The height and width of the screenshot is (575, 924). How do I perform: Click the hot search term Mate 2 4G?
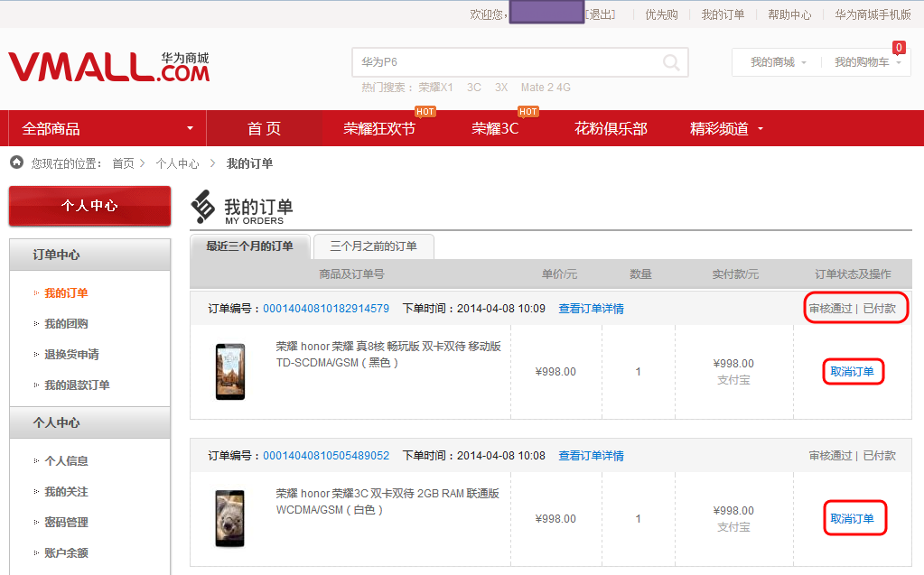546,88
